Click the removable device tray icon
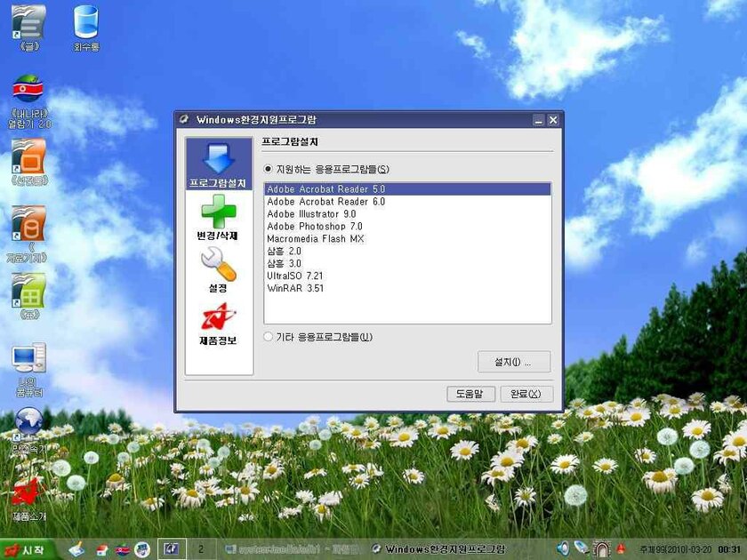 click(582, 548)
